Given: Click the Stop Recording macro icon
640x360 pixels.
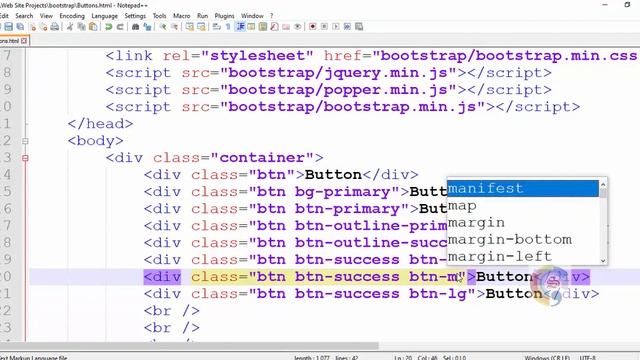Looking at the screenshot, I should [324, 27].
